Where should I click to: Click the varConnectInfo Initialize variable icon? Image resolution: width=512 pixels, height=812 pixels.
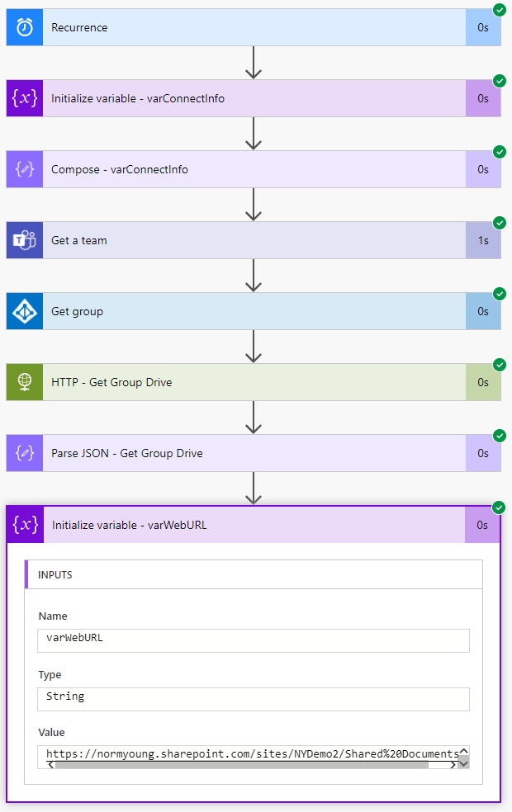[x=25, y=98]
